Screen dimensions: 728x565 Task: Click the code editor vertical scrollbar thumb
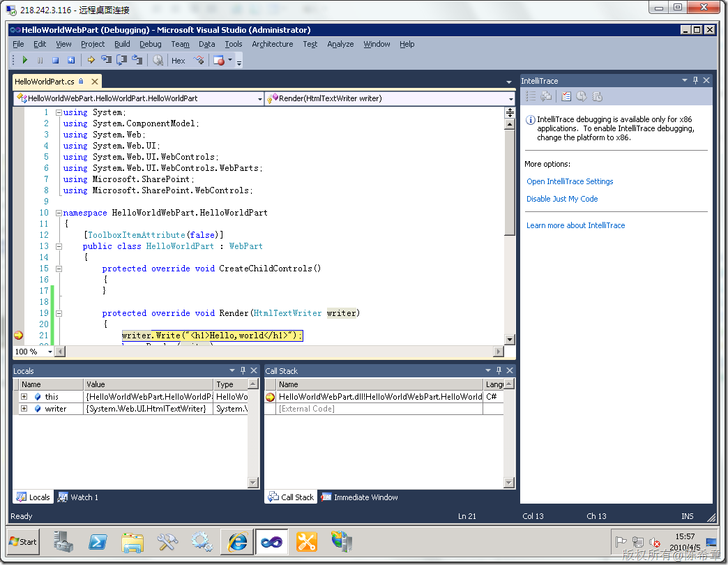[510, 183]
